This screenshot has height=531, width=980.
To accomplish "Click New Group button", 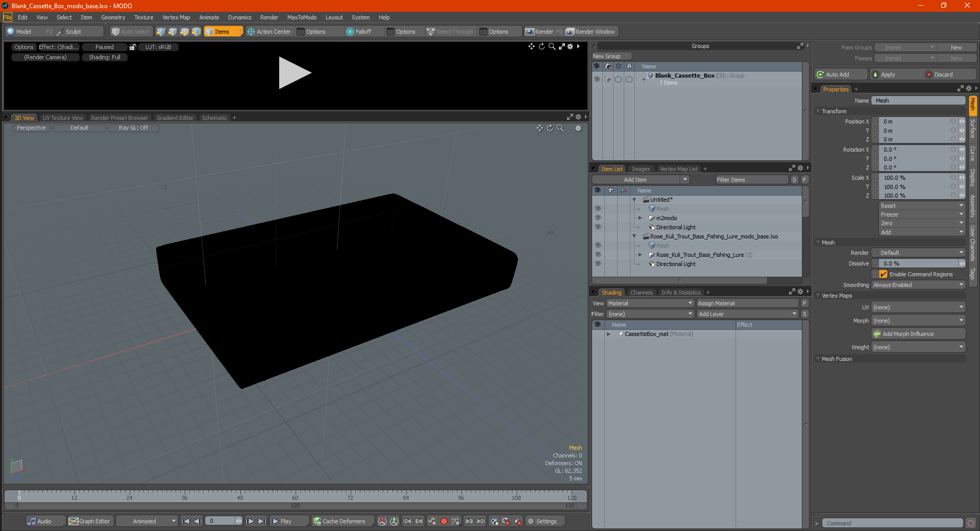I will click(x=611, y=56).
